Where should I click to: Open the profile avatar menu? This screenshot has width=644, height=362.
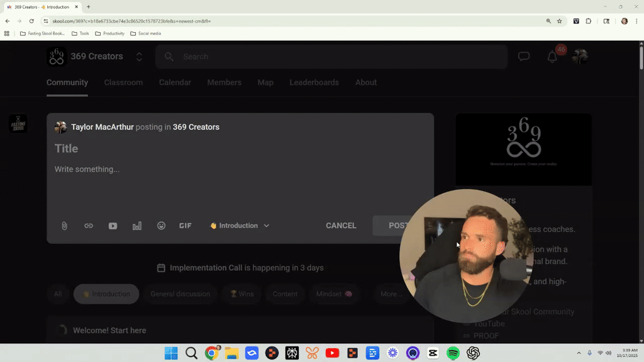click(x=580, y=56)
